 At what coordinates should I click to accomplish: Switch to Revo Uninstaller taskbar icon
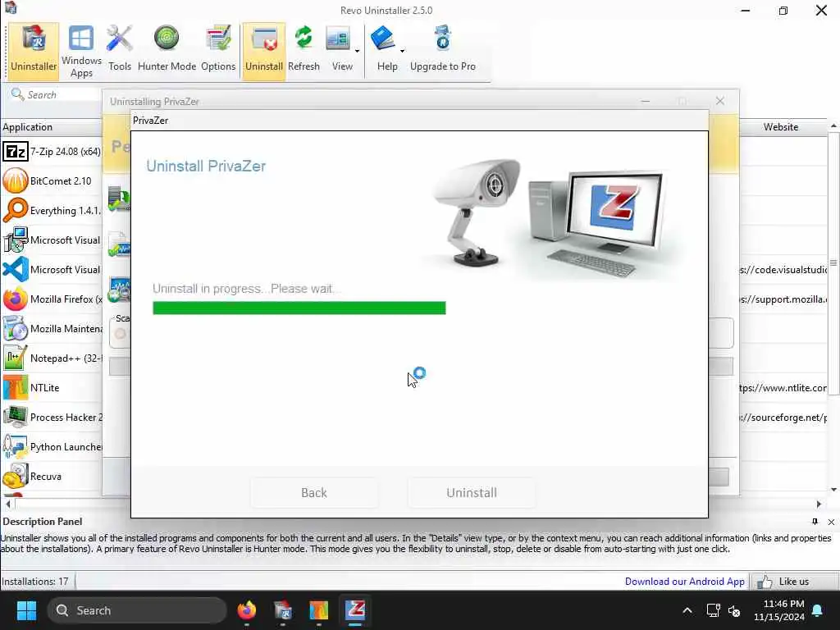click(283, 610)
